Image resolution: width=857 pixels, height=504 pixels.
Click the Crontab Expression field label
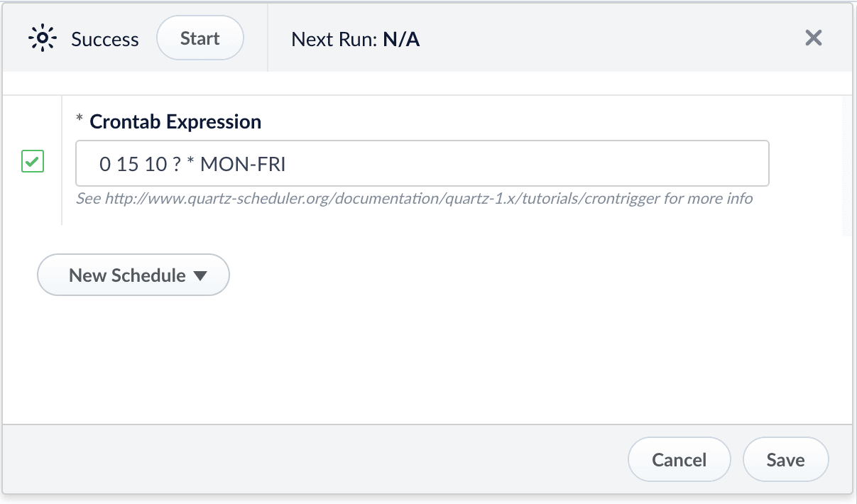[175, 122]
